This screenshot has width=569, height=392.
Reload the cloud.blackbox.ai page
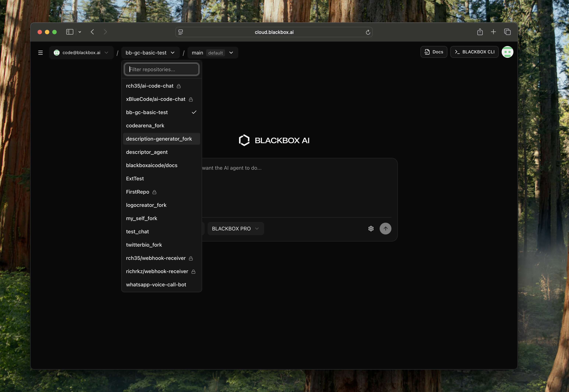click(368, 32)
